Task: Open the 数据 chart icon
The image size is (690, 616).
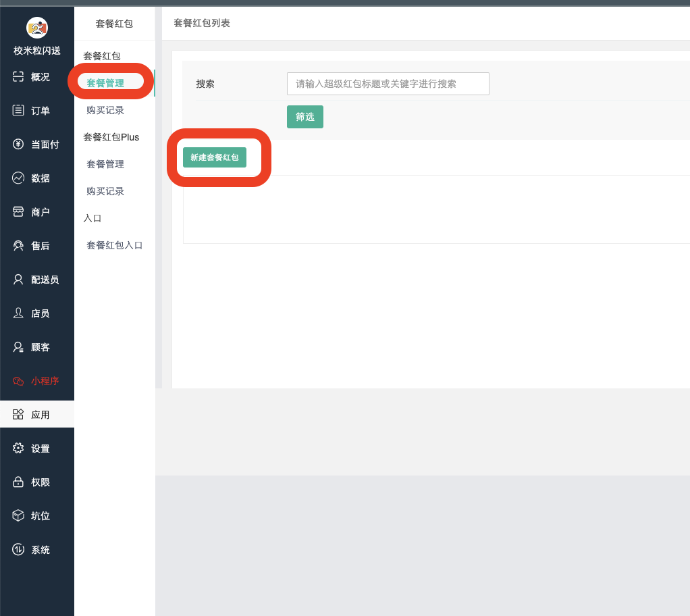Action: [18, 178]
